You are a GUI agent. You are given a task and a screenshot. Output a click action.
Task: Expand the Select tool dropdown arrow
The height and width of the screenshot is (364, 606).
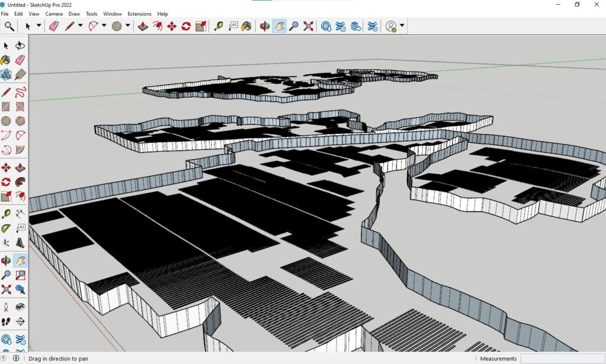[x=39, y=25]
